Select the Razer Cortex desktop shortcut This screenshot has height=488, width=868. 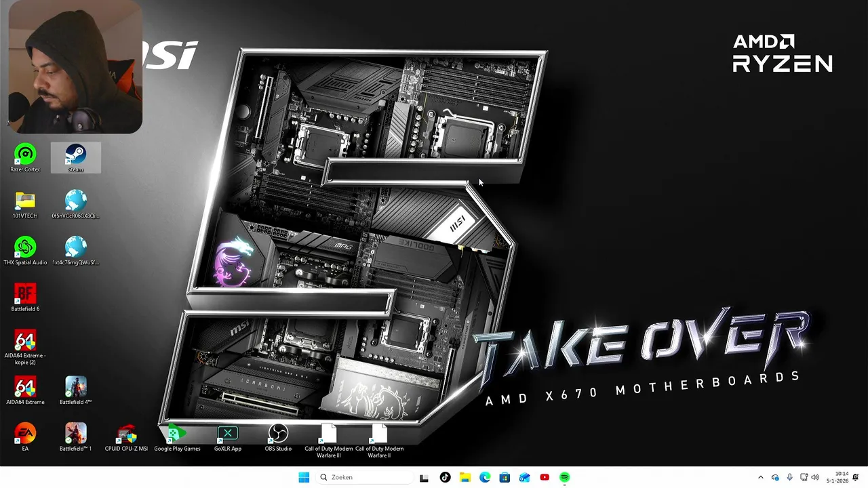point(25,159)
